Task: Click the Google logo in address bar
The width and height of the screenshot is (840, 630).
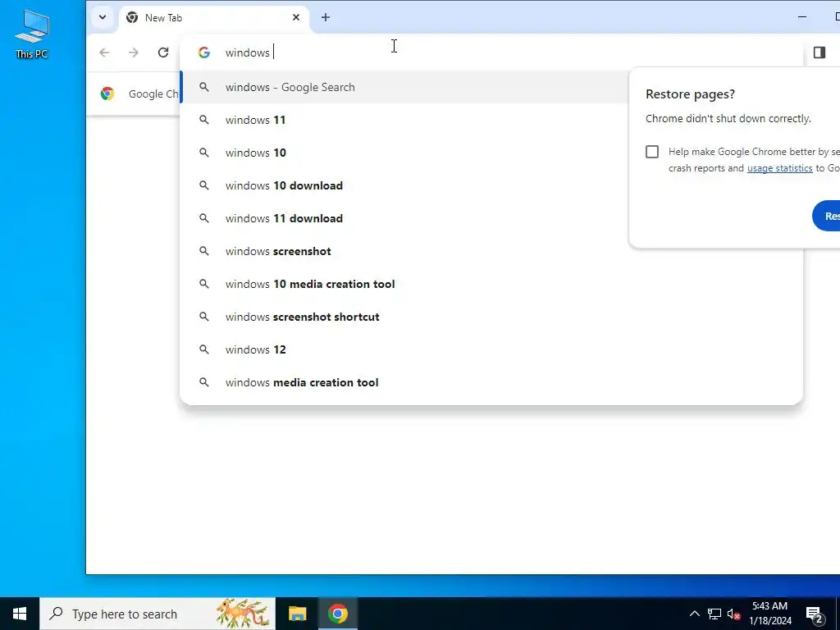Action: click(x=204, y=52)
